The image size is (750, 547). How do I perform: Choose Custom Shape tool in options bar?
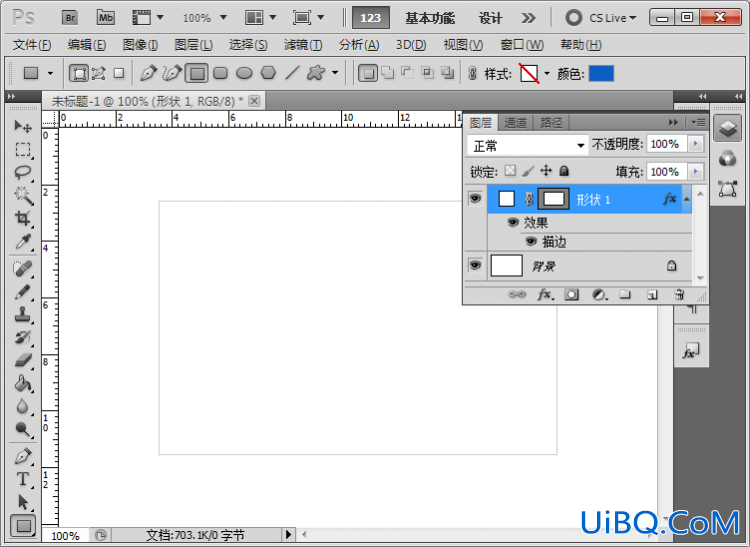pos(316,73)
